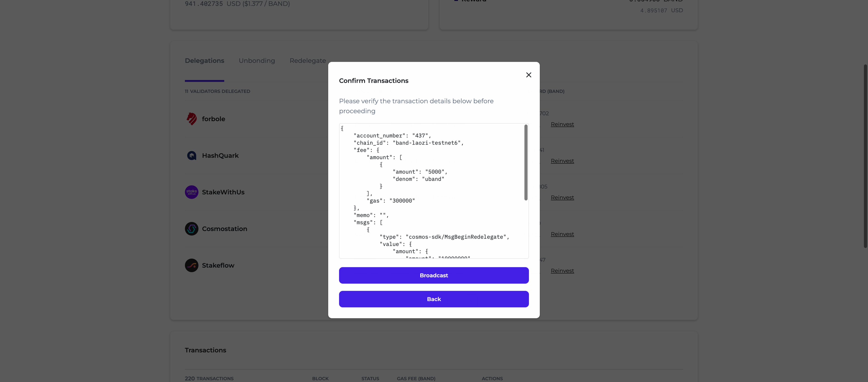Click Reinvest in the HashQuark row
The height and width of the screenshot is (382, 868).
(x=562, y=161)
